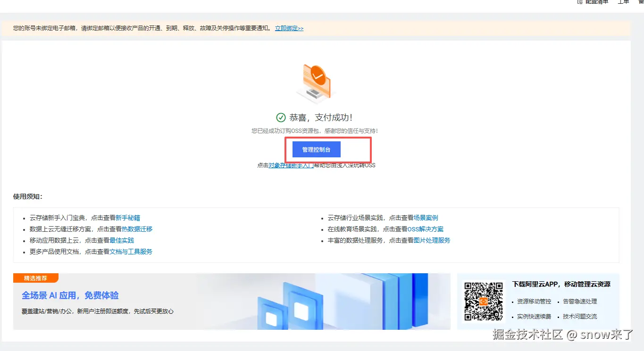Open the 新手秘籍 link
This screenshot has width=644, height=351.
128,218
